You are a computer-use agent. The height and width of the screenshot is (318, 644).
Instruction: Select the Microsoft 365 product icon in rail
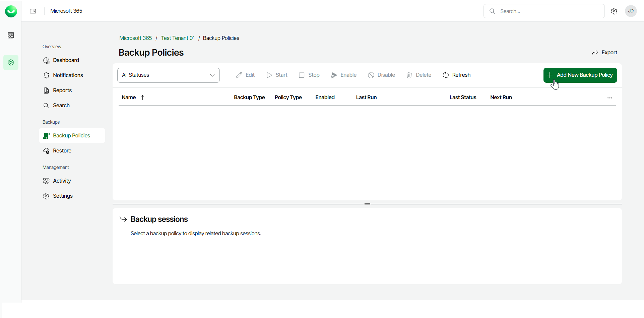[11, 63]
